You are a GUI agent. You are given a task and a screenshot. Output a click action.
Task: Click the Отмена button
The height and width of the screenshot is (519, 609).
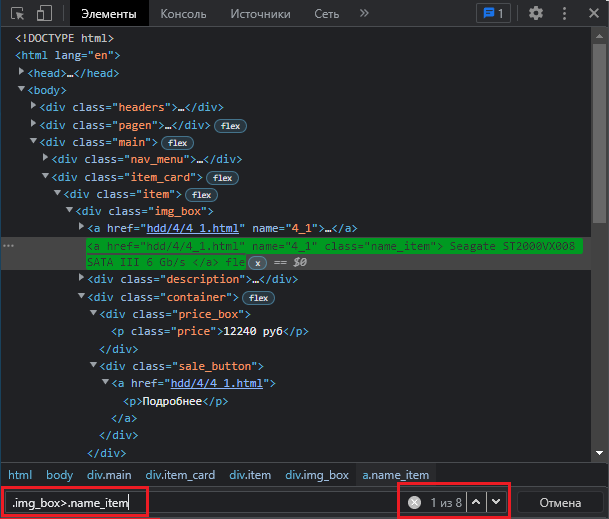(559, 502)
